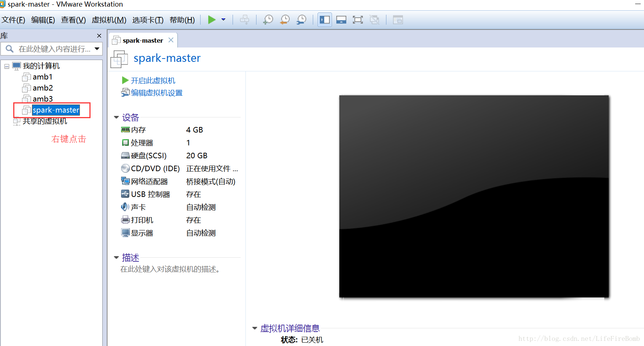Click the USB 控制器 icon
This screenshot has width=644, height=346.
[x=125, y=194]
